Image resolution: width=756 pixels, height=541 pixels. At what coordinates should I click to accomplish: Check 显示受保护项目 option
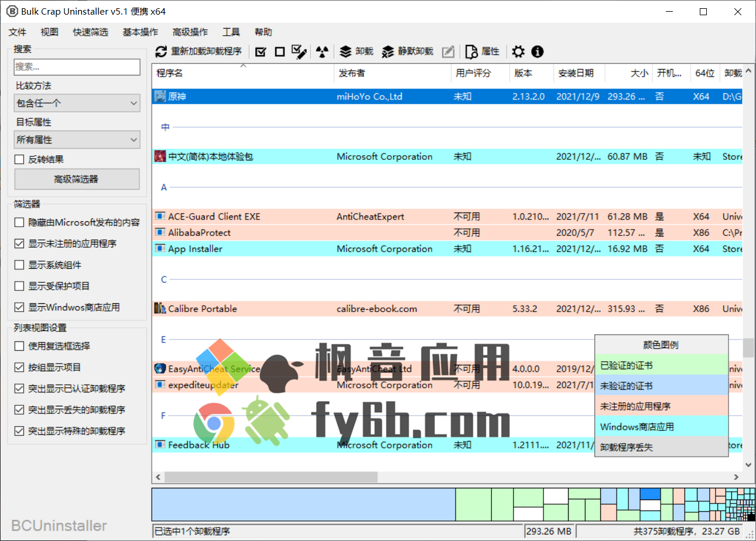point(19,286)
